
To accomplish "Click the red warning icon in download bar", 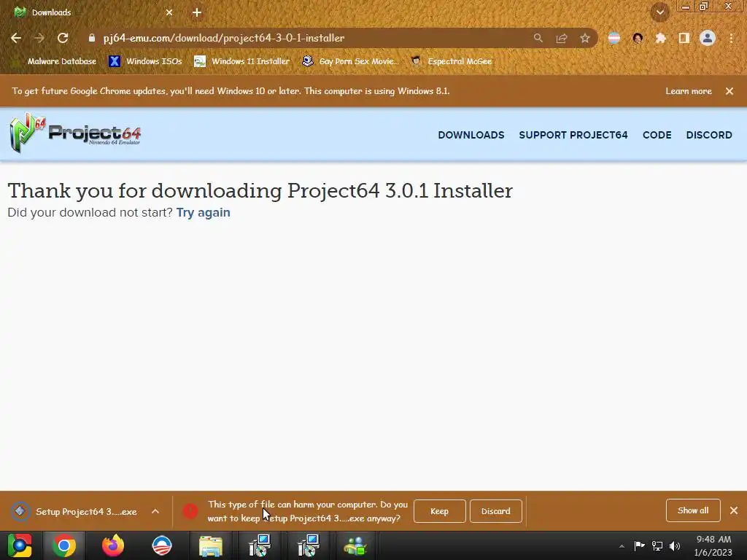I will (190, 511).
